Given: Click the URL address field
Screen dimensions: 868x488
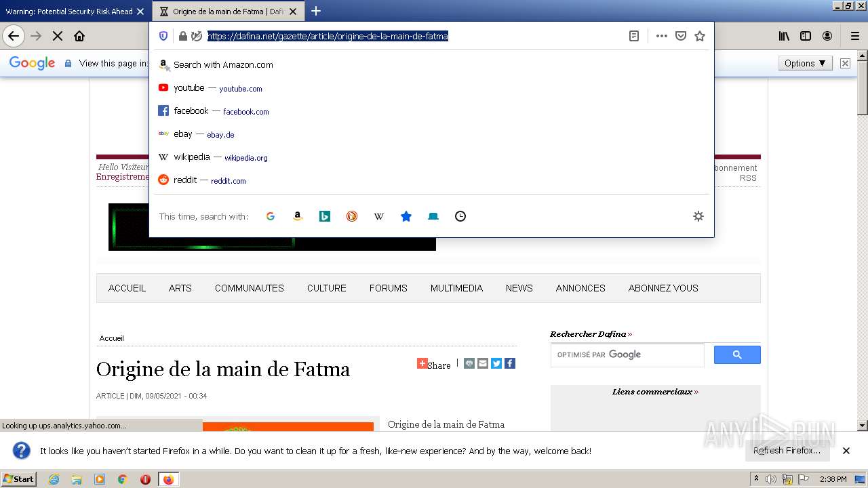Looking at the screenshot, I should tap(414, 36).
